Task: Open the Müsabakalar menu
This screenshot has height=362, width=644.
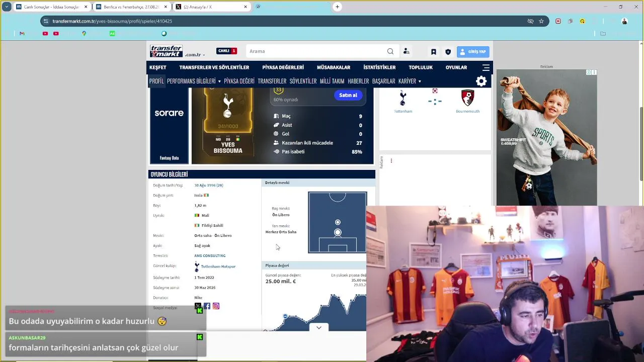Action: tap(334, 67)
